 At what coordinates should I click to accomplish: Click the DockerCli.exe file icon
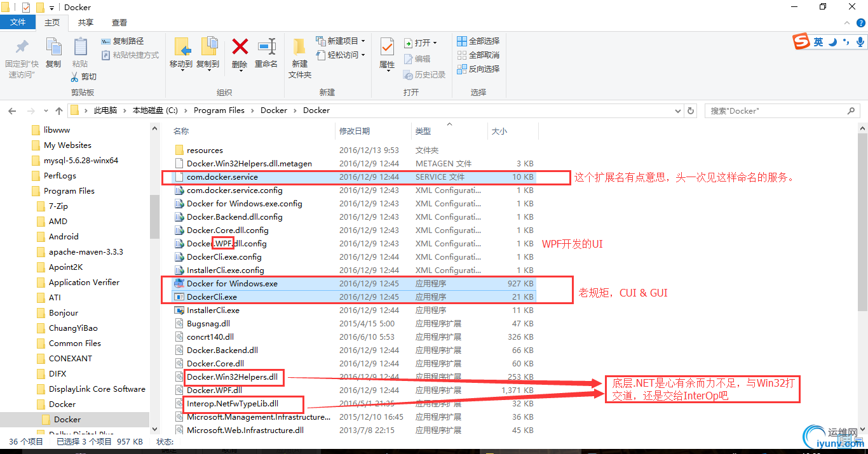pos(179,297)
